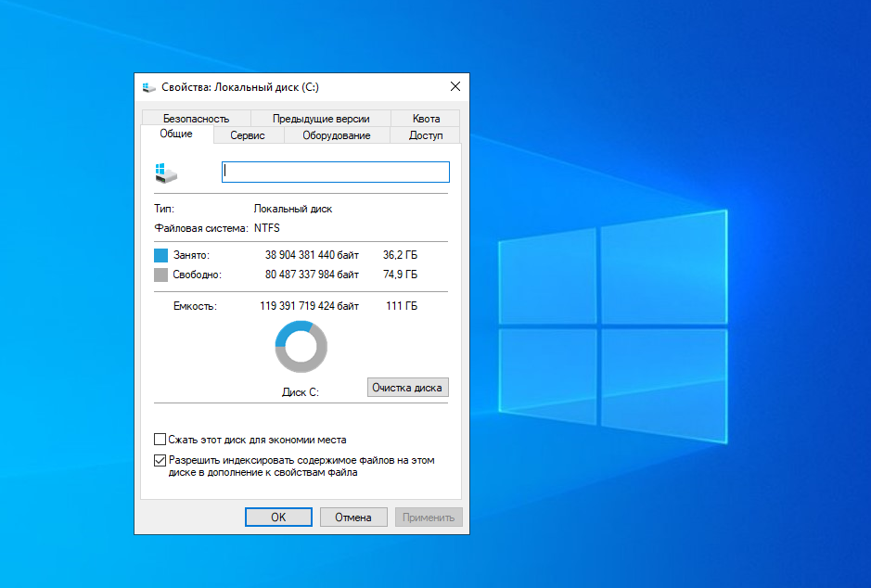
Task: Click the 119 391 719 424 байт capacity
Action: coord(310,306)
